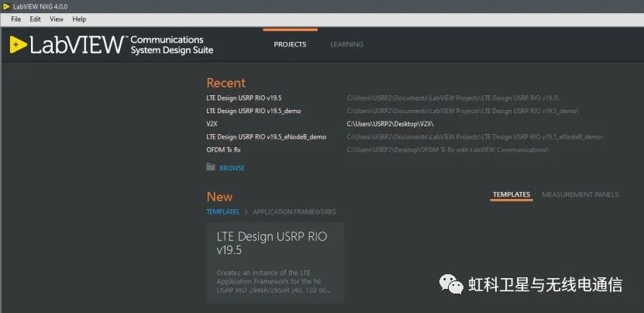This screenshot has height=313, width=644.
Task: Click the TEMPLATES breadcrumb link
Action: [x=222, y=212]
